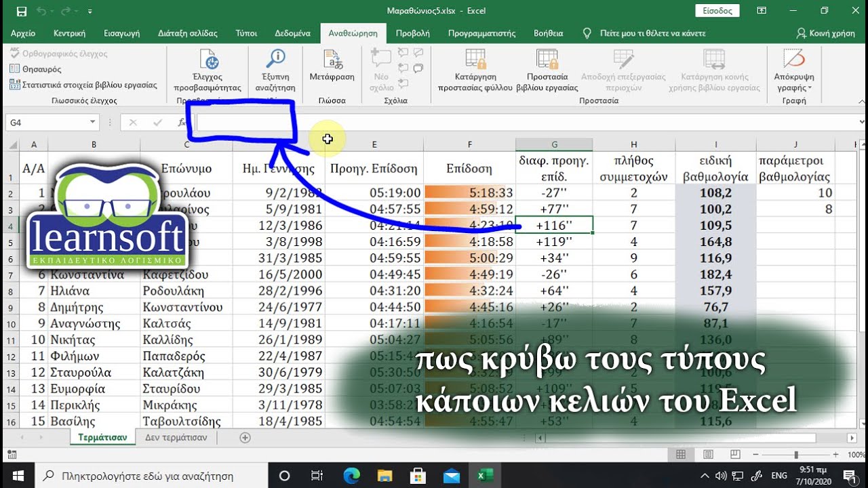Click the zoom out minus button
Viewport: 868px width, 488px height.
(x=754, y=455)
